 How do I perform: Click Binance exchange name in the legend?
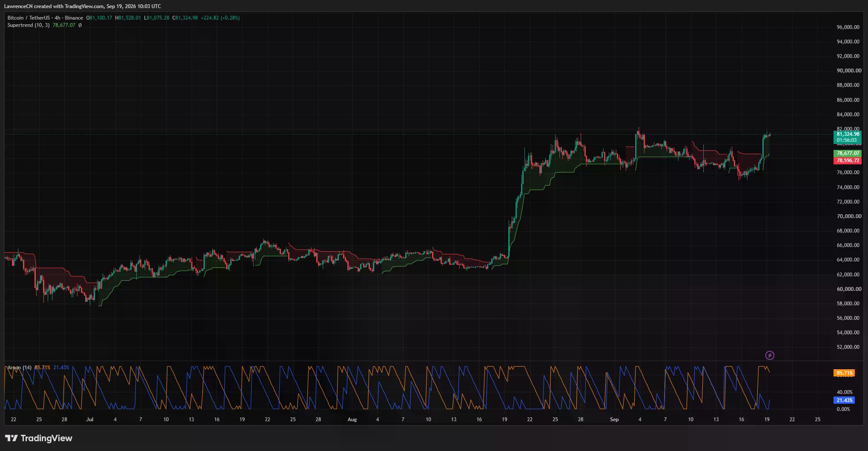pos(74,18)
